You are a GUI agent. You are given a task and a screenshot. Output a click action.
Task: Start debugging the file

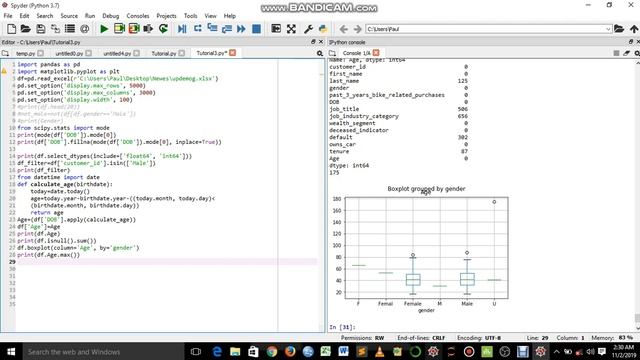(182, 29)
